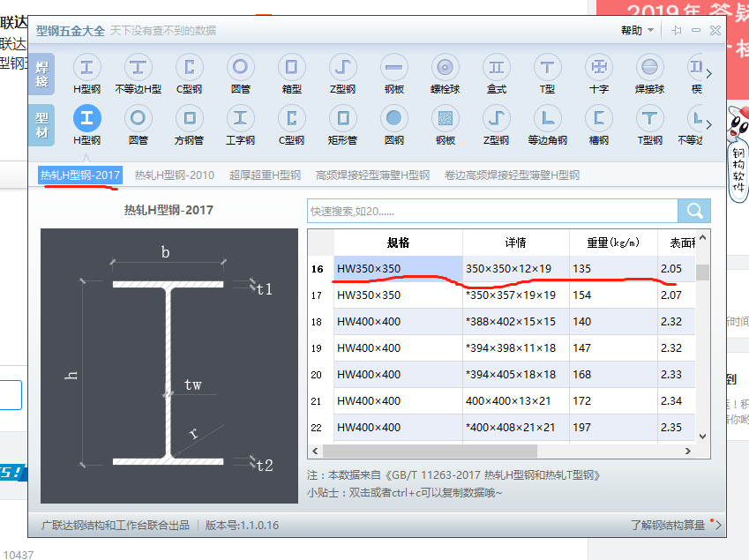Click the 详情 column header
The width and height of the screenshot is (749, 560).
pyautogui.click(x=516, y=243)
